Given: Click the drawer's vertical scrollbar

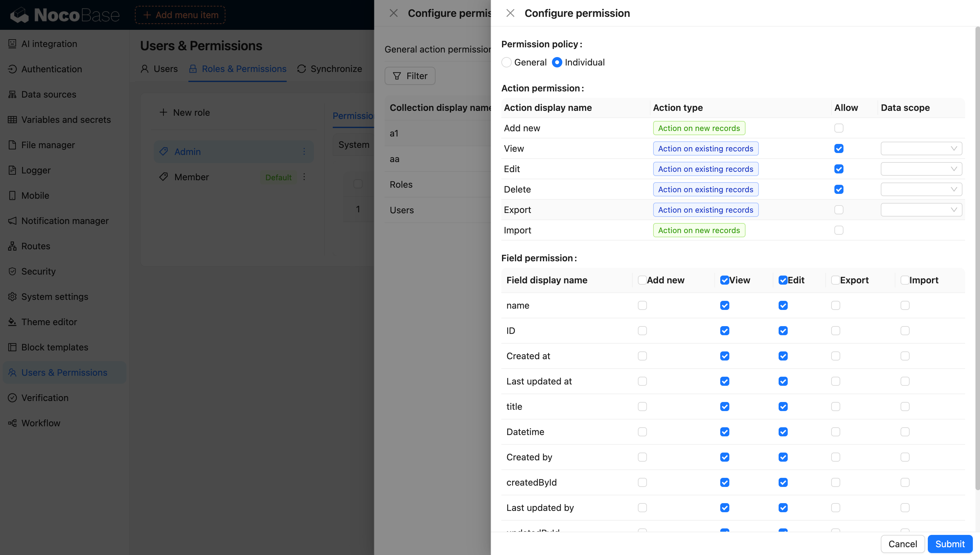Looking at the screenshot, I should [x=977, y=259].
